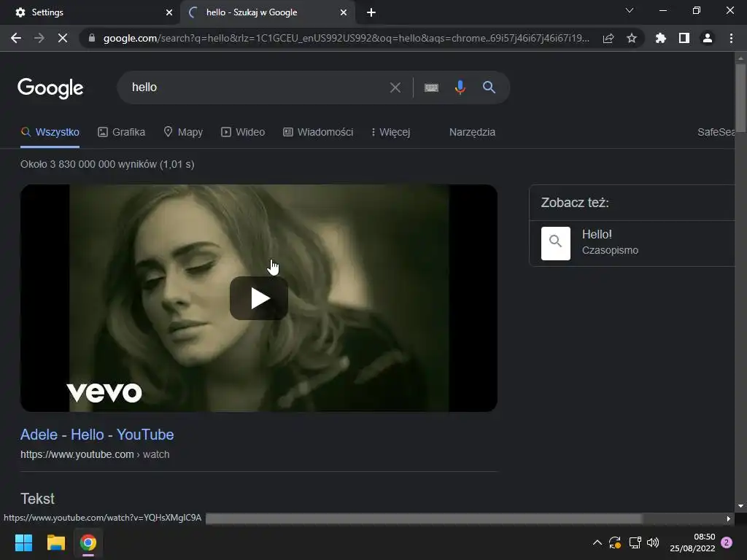Select the Wszystko results tab

(x=50, y=132)
